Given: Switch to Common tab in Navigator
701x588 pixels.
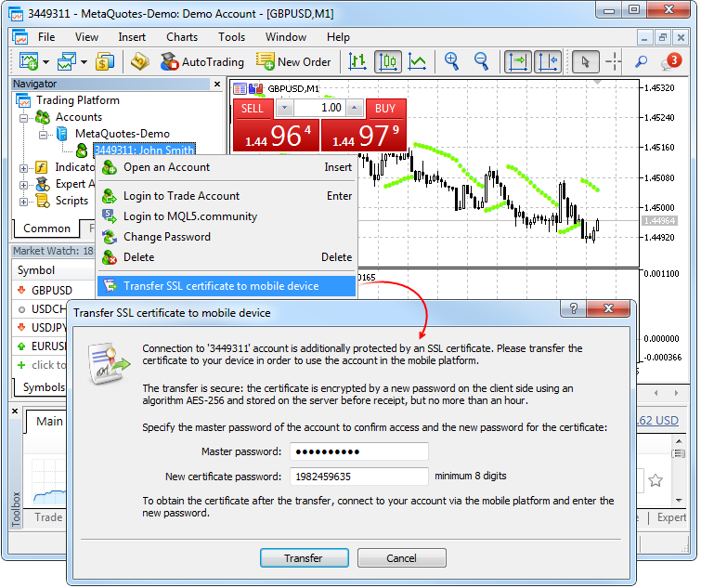Looking at the screenshot, I should pyautogui.click(x=46, y=229).
